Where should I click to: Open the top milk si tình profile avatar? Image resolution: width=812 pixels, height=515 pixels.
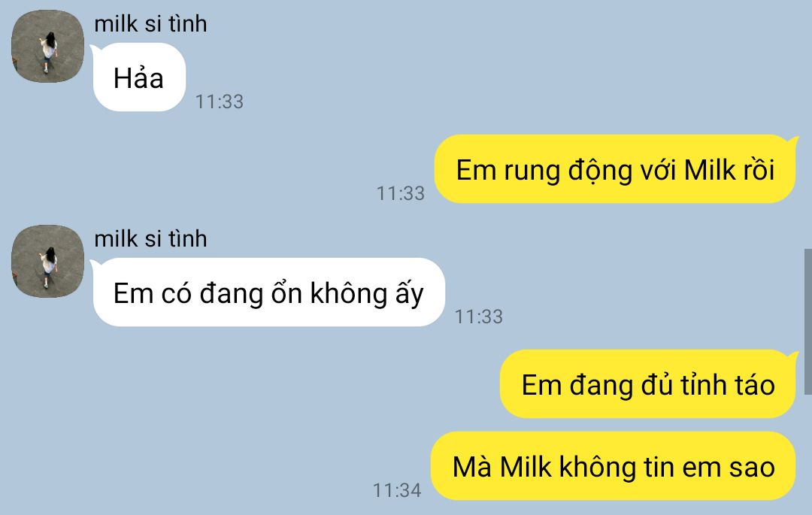click(47, 46)
